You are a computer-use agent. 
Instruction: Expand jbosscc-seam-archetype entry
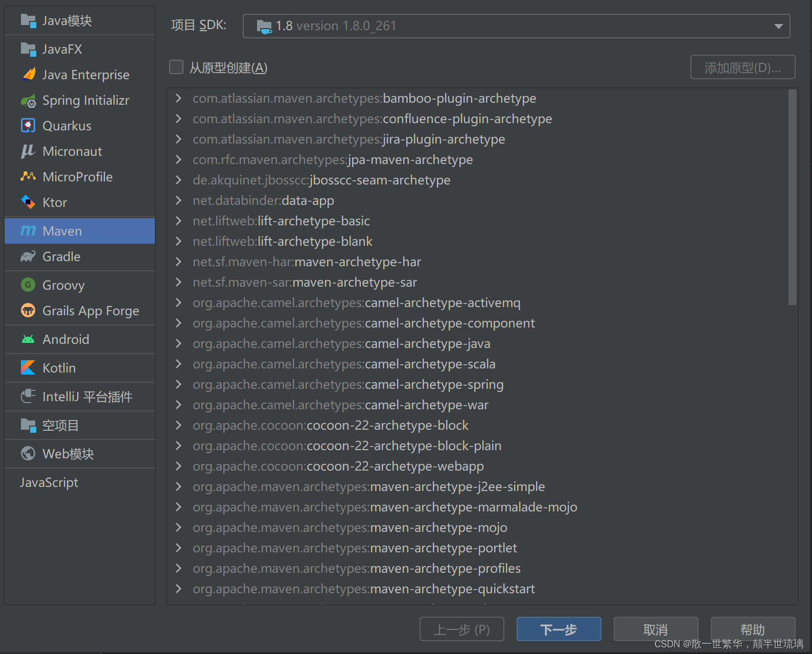(x=178, y=180)
